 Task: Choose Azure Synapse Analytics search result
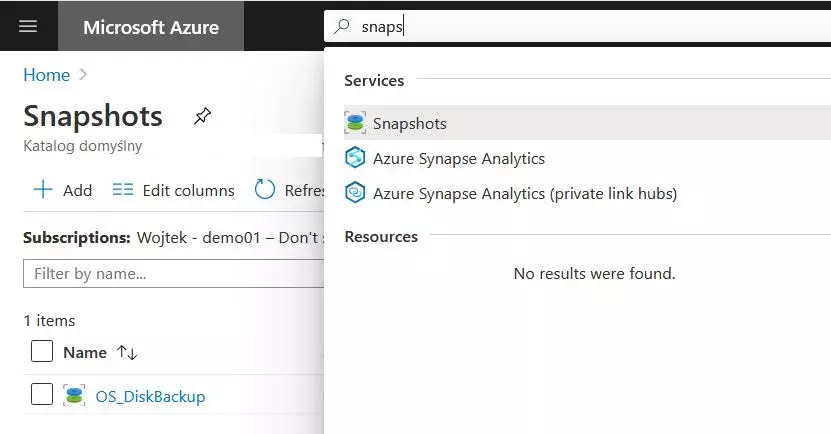pos(458,158)
